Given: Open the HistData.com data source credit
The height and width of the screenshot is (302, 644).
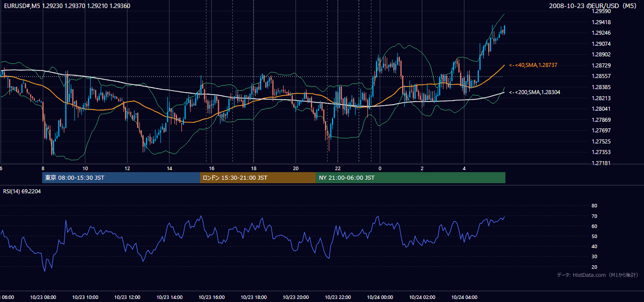Looking at the screenshot, I should [598, 275].
